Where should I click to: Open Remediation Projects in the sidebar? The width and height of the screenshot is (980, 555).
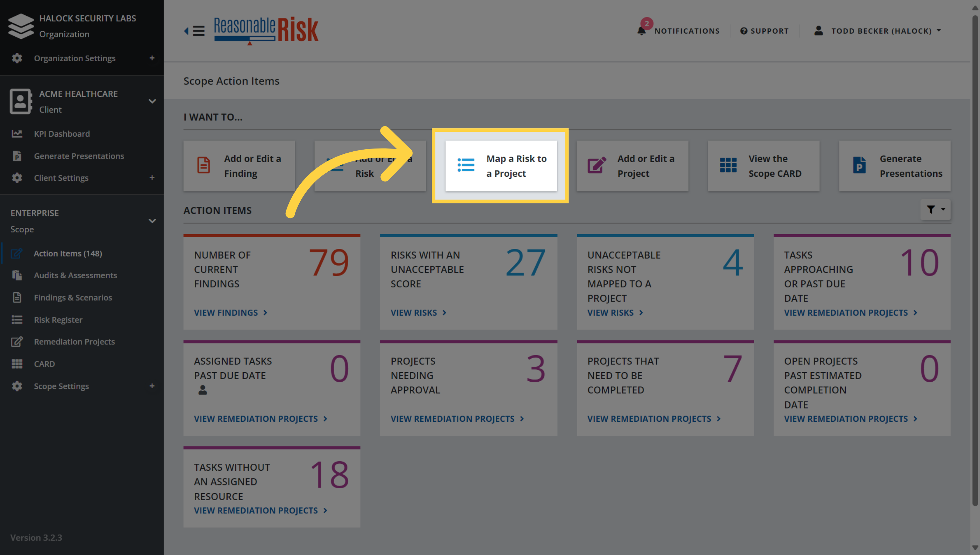(x=74, y=341)
